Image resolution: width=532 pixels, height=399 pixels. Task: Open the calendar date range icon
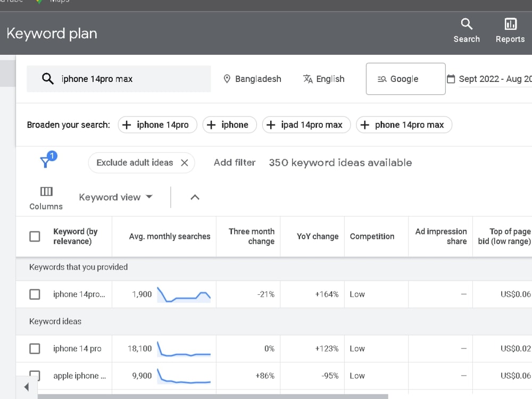451,79
